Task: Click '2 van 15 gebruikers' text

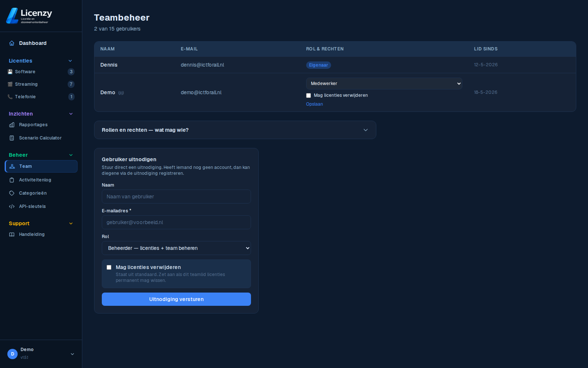Action: click(x=117, y=29)
